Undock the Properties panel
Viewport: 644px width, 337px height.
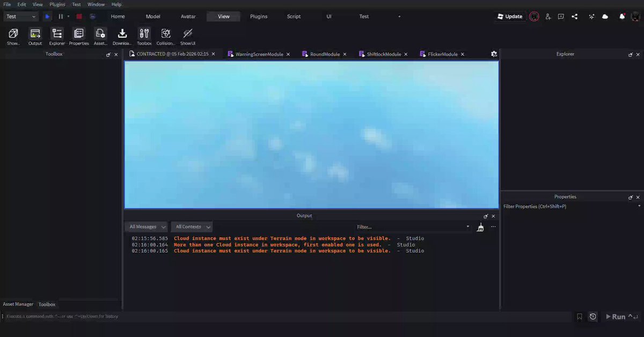click(x=631, y=197)
